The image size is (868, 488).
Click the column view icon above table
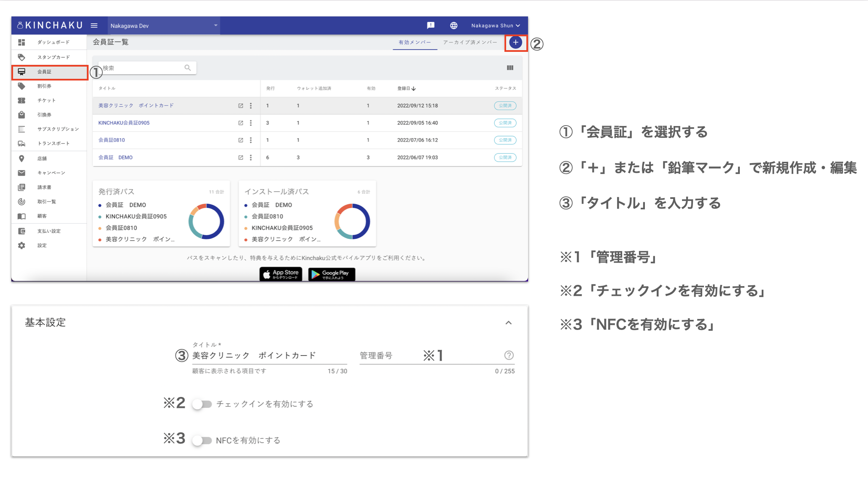pos(510,68)
